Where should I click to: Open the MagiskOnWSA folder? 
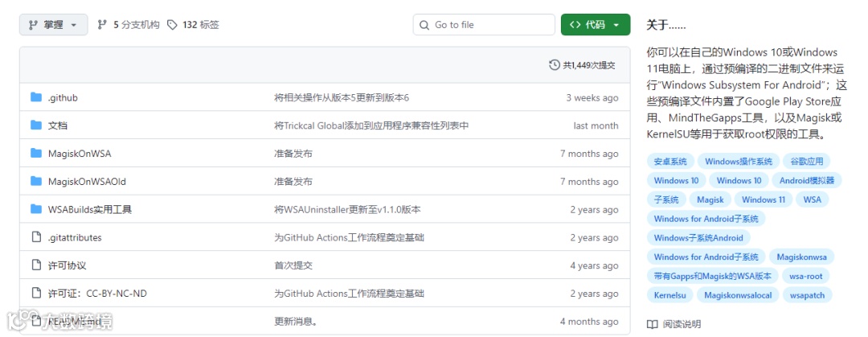pyautogui.click(x=80, y=154)
